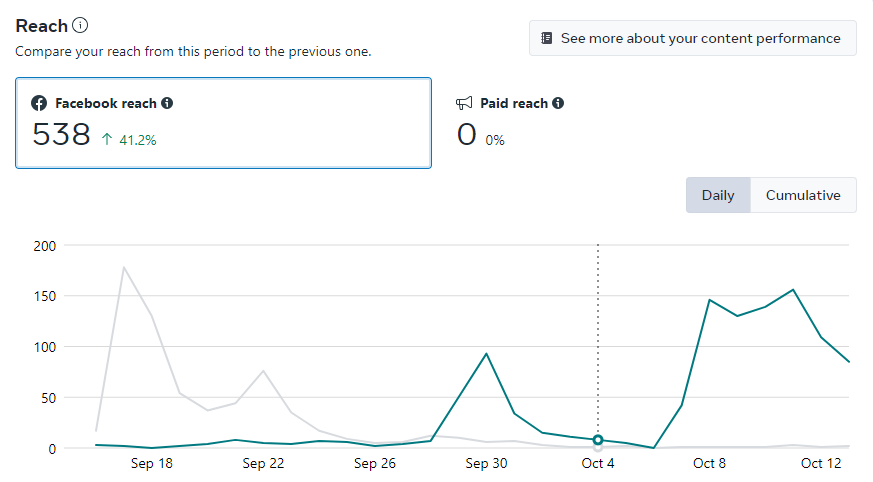Select the Facebook reach card
This screenshot has width=873, height=482.
tap(223, 123)
